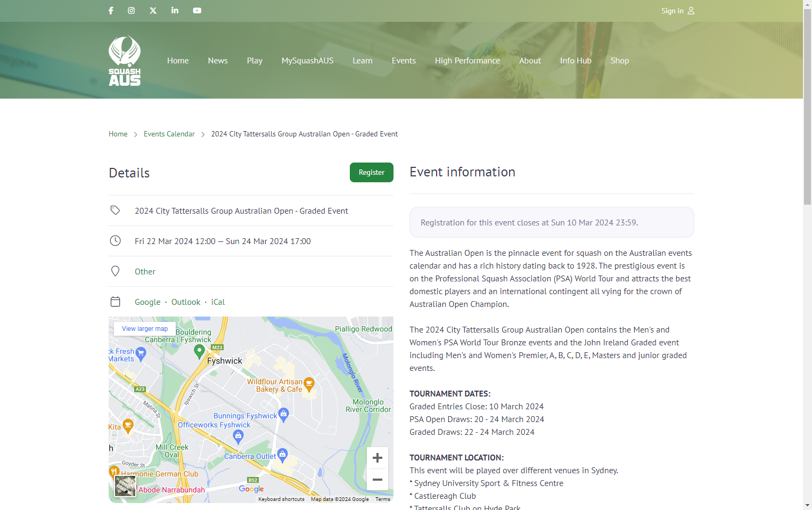Screen dimensions: 812x510
Task: Click the green Bouldering Canberra map pin
Action: (x=199, y=351)
